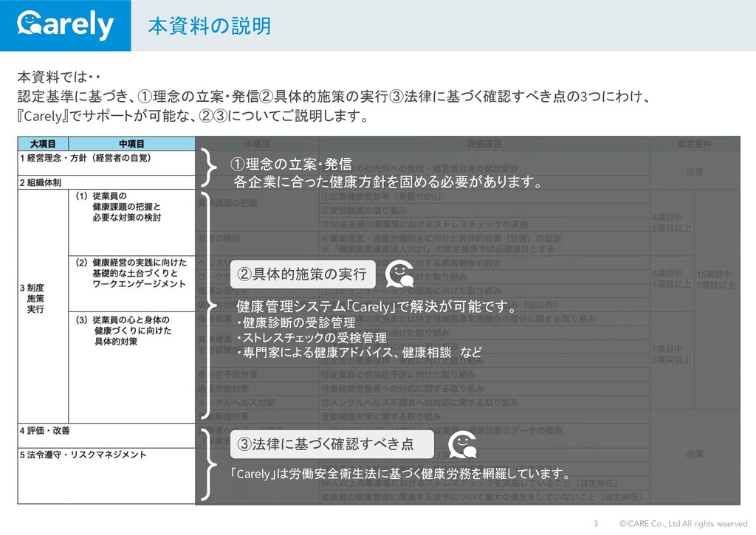The width and height of the screenshot is (756, 535).
Task: Click the (2) 健康経営の実践に向けた cell
Action: [x=131, y=283]
